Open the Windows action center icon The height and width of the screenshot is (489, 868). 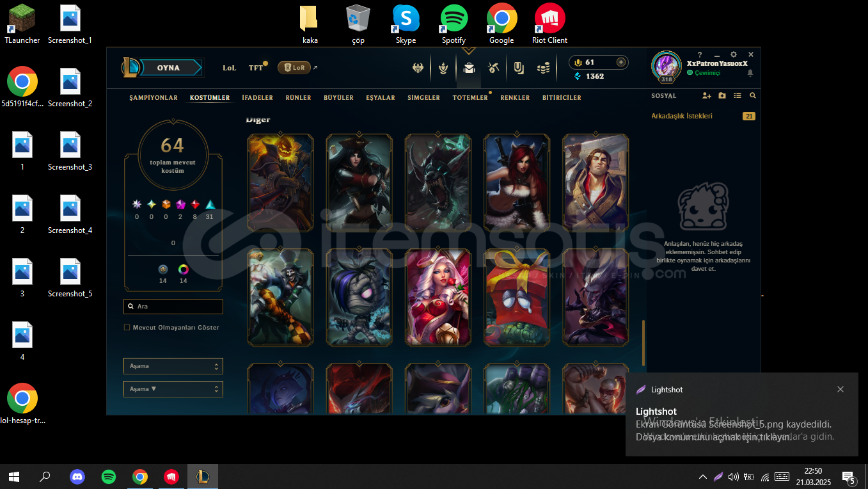coord(849,477)
